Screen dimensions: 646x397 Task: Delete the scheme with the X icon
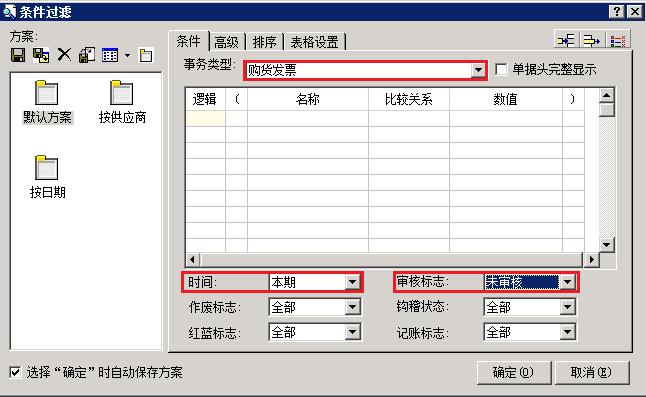tap(64, 54)
